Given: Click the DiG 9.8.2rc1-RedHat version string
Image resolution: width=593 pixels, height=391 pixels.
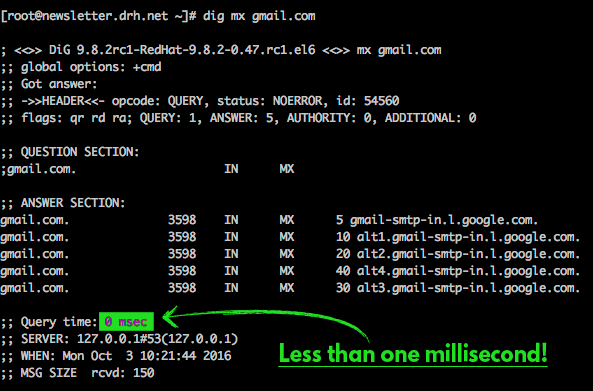Looking at the screenshot, I should 182,50.
